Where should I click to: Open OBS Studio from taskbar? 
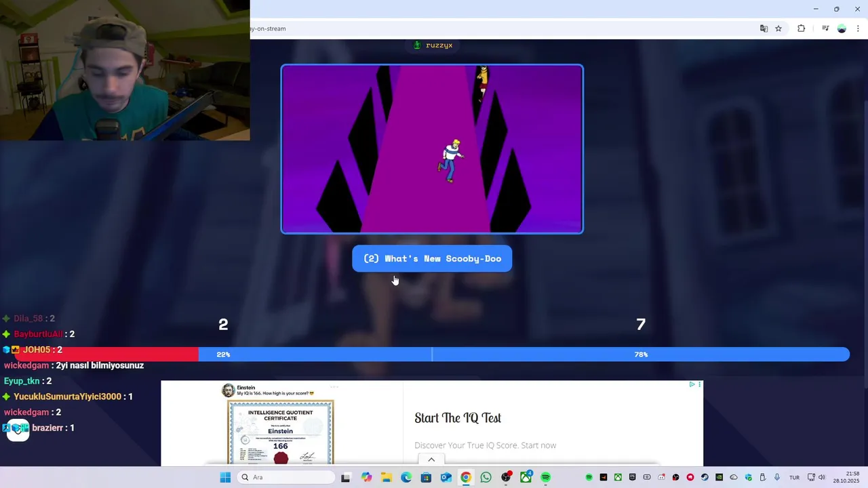pos(506,477)
